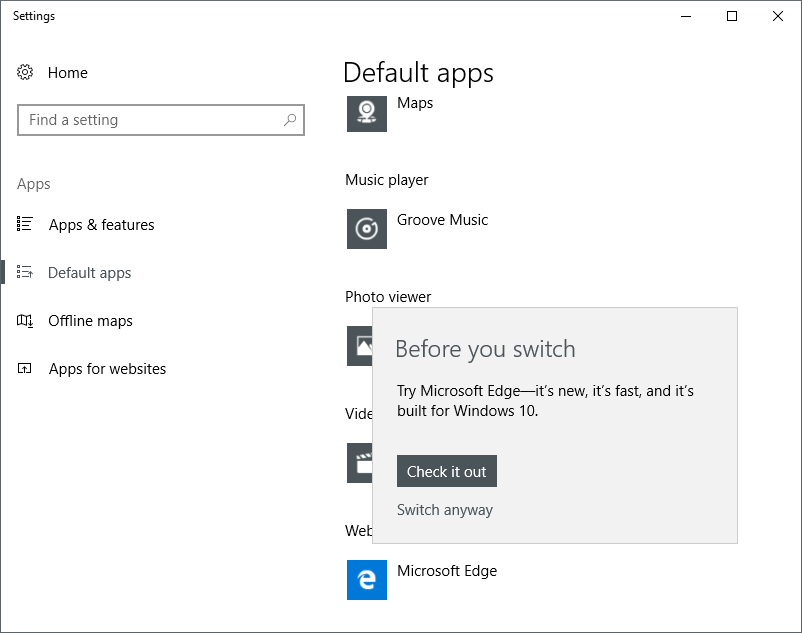Image resolution: width=802 pixels, height=633 pixels.
Task: Choose the Maps default app entry
Action: pyautogui.click(x=415, y=103)
